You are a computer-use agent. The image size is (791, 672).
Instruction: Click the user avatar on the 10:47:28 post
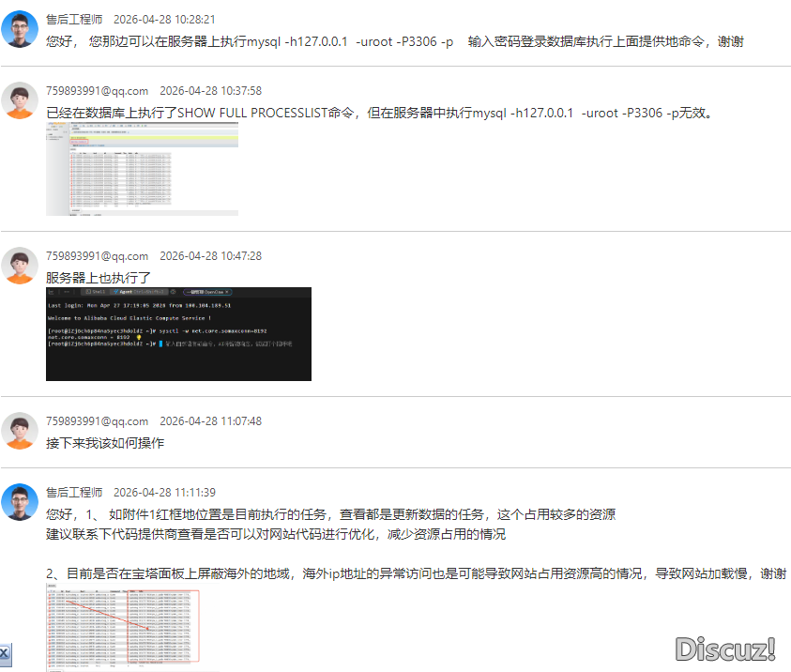tap(19, 266)
